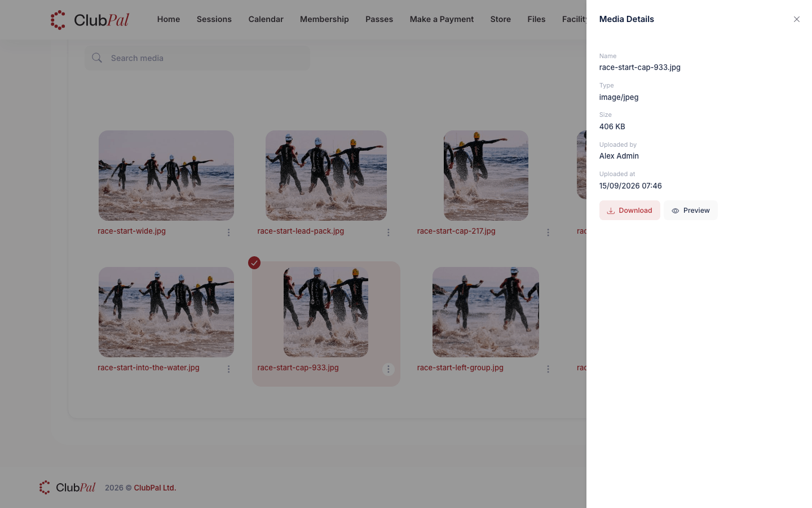Follow the ClubPal Ltd. footer link
The height and width of the screenshot is (508, 812).
pyautogui.click(x=155, y=488)
